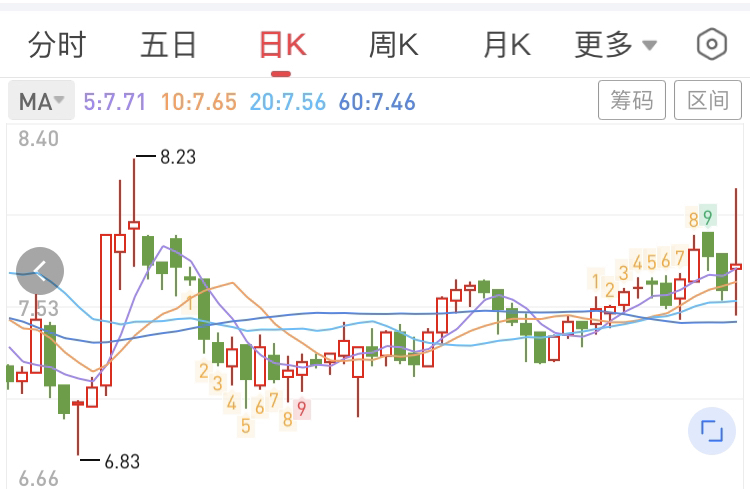Click the MA60 7.46 blue label
The image size is (750, 489).
pos(377,102)
